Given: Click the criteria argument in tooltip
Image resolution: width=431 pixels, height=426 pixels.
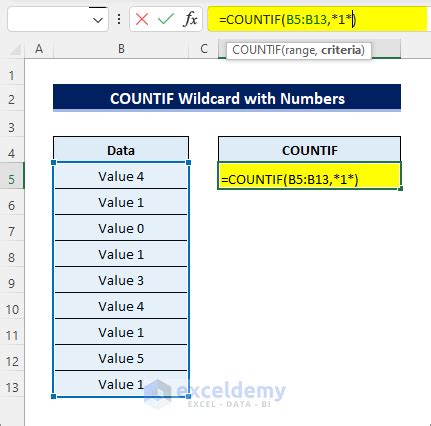Looking at the screenshot, I should 341,50.
